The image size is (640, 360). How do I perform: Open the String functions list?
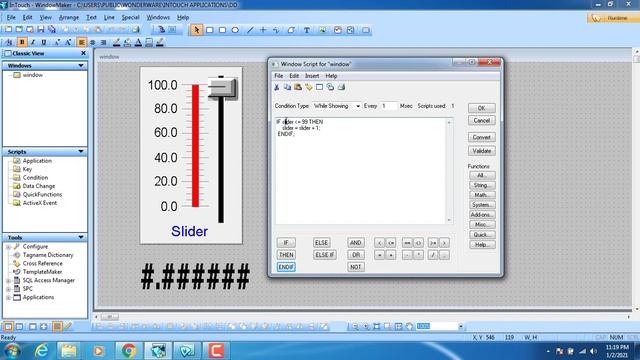point(482,185)
